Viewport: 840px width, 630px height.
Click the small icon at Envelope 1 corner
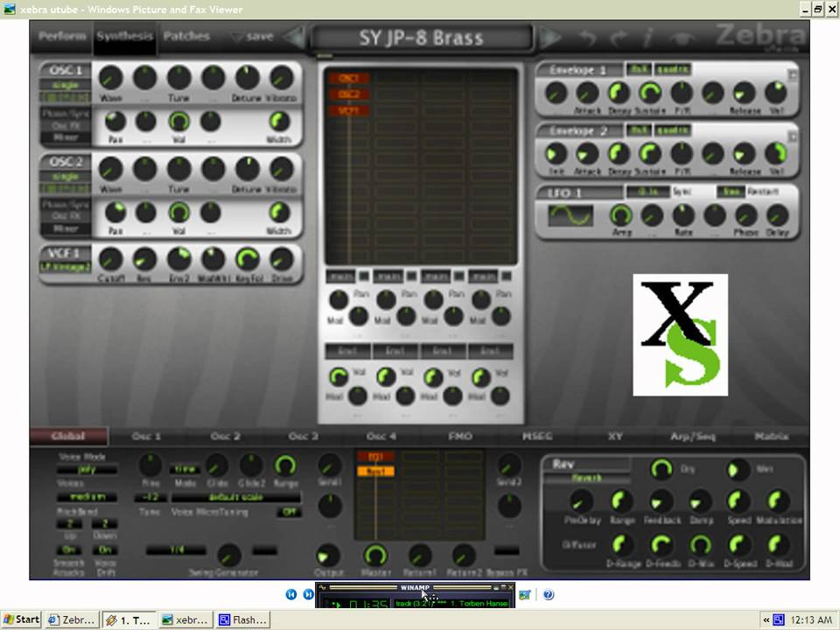(793, 75)
